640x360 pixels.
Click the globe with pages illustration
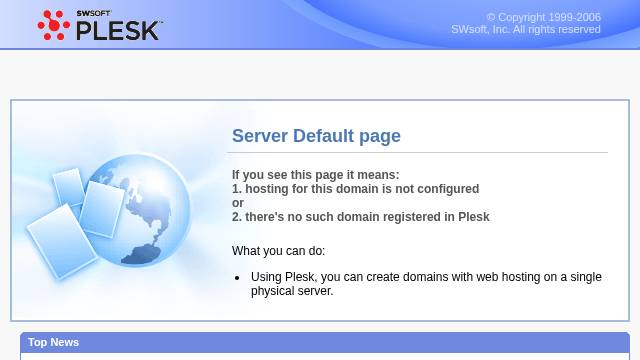pyautogui.click(x=109, y=216)
